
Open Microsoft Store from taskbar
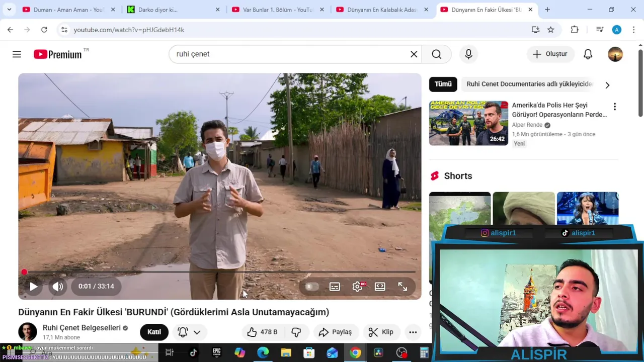pyautogui.click(x=309, y=353)
